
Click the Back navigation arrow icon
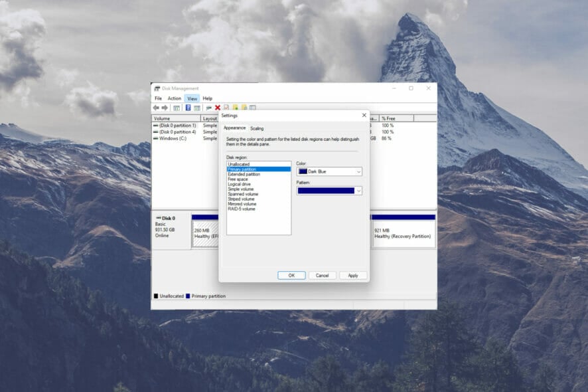[x=156, y=106]
